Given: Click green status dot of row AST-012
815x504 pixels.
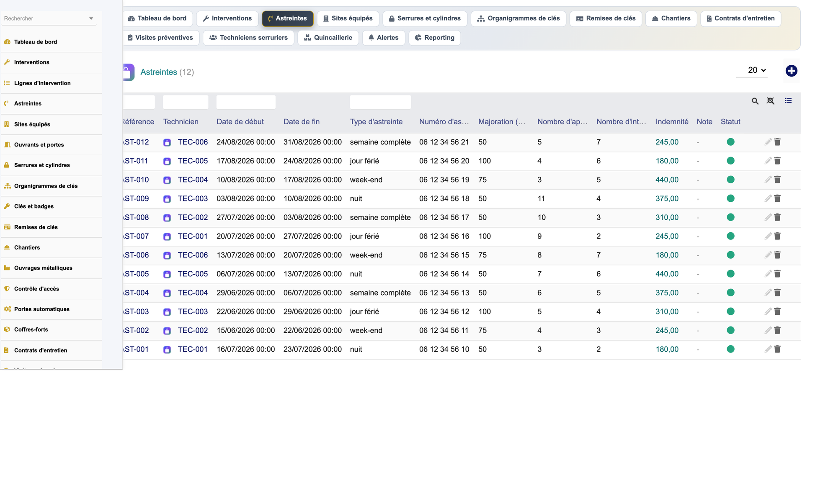Looking at the screenshot, I should click(x=730, y=142).
